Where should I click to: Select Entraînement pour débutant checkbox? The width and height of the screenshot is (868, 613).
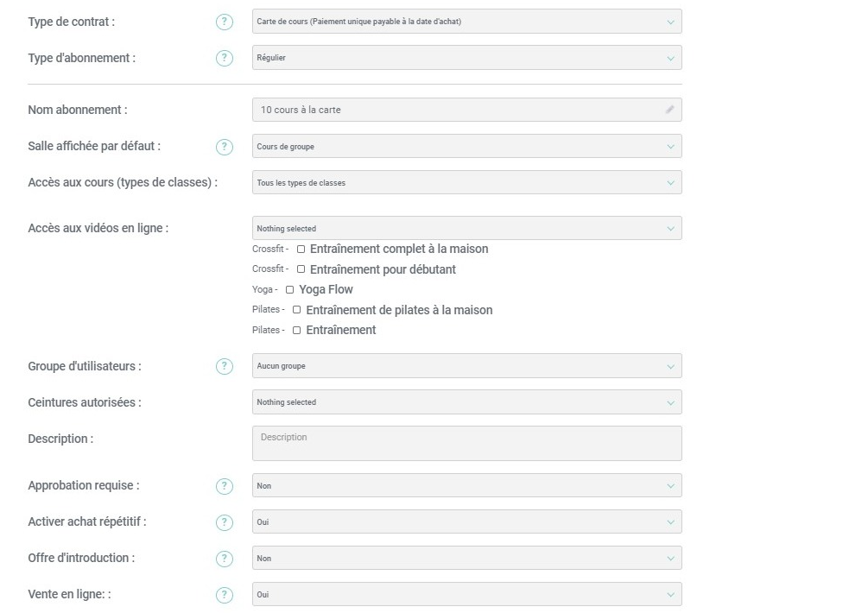pos(301,270)
